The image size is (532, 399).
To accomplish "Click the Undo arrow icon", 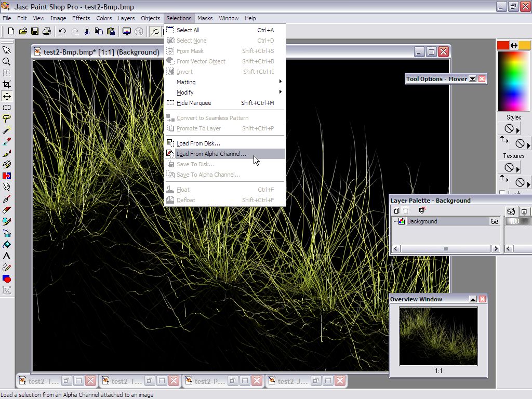I will [62, 32].
